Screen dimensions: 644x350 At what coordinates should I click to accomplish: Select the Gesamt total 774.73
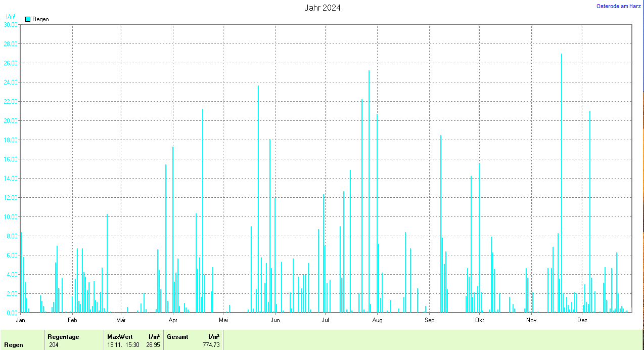pos(209,344)
